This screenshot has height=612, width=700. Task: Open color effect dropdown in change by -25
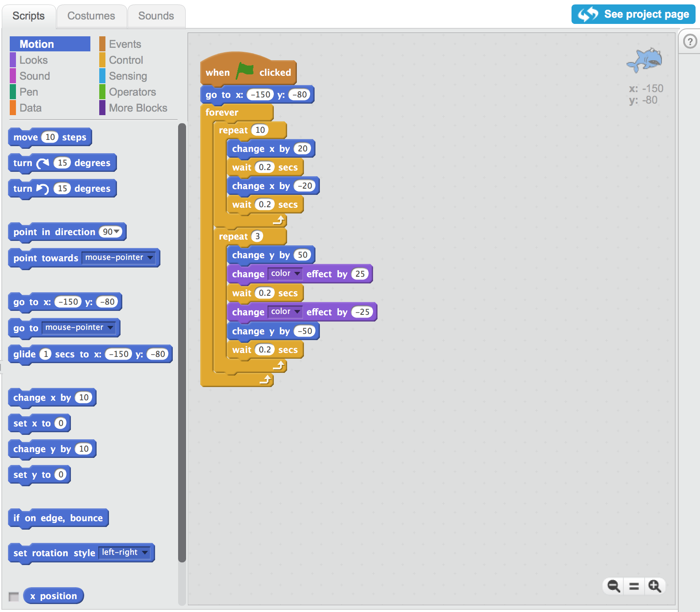[284, 312]
